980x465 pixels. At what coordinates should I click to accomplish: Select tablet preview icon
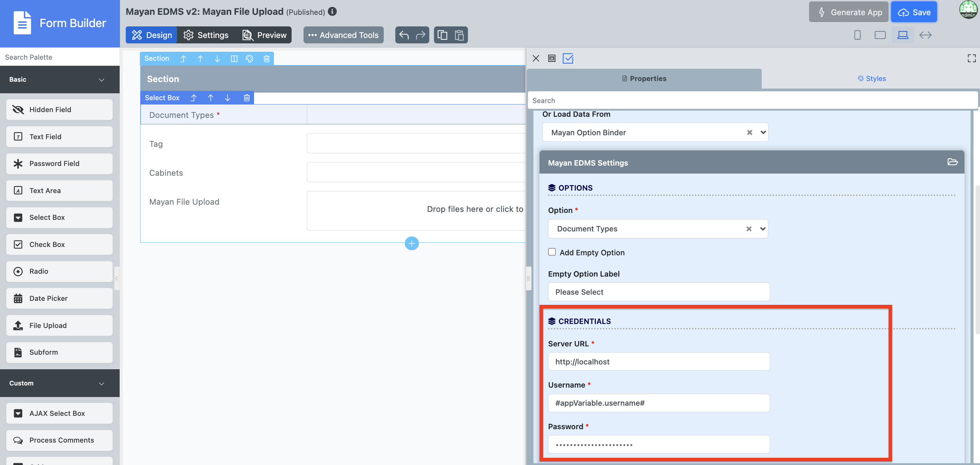(x=880, y=35)
